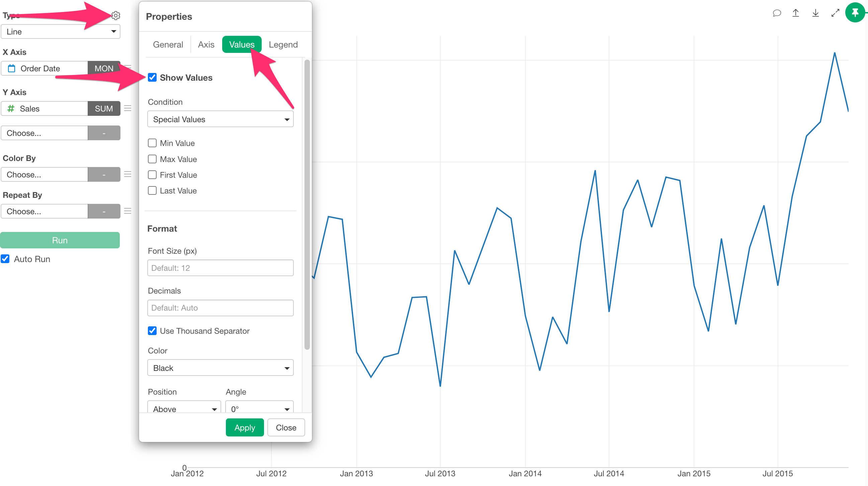Switch to the Axis tab
This screenshot has height=486, width=868.
[206, 45]
